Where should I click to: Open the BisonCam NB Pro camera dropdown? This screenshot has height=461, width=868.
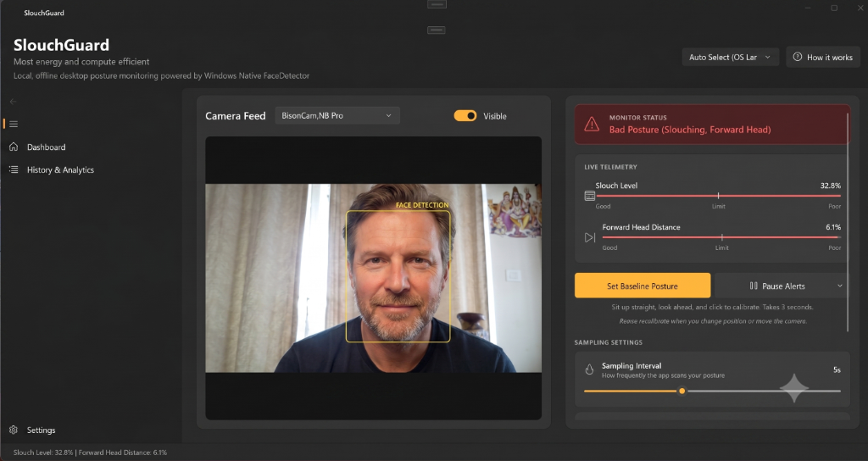click(337, 115)
